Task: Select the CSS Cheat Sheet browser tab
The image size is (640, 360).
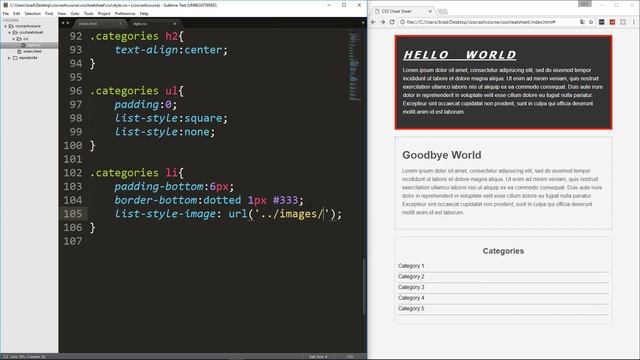Action: tap(402, 11)
